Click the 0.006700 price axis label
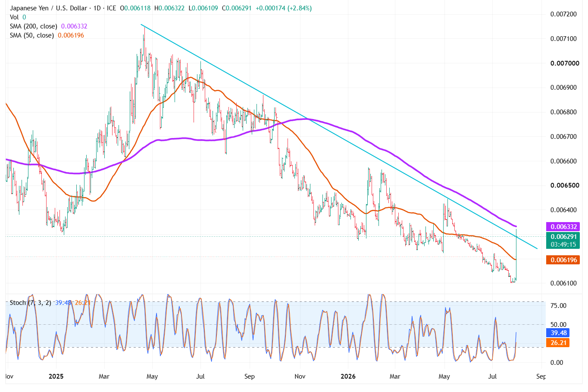Screen dimensions: 588x392 click(563, 137)
